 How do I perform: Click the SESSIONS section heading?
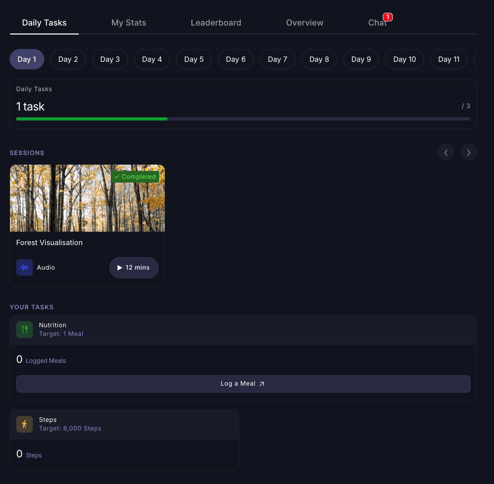click(27, 153)
